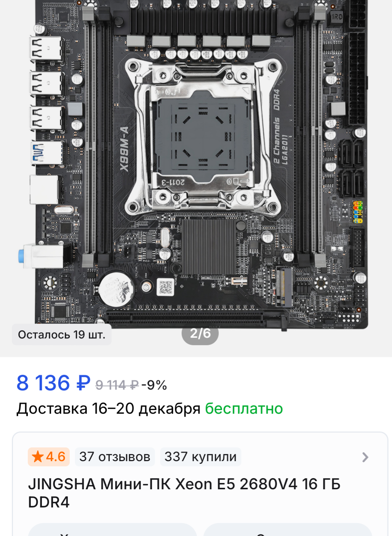The width and height of the screenshot is (392, 536).
Task: Open the JINGSHA Мини-ПК Xeon product title
Action: tap(184, 493)
